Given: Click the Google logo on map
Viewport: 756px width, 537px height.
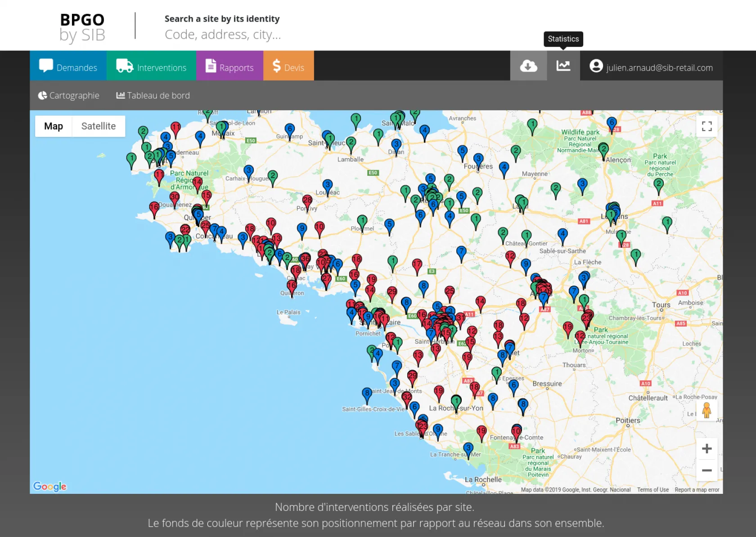Looking at the screenshot, I should [x=49, y=486].
